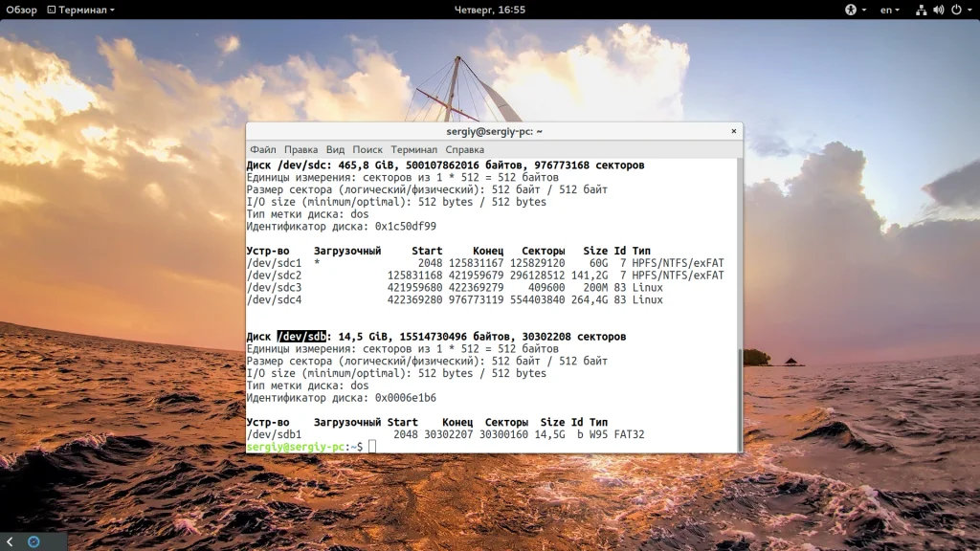Viewport: 980px width, 551px height.
Task: Open the Файл menu
Action: pos(263,150)
